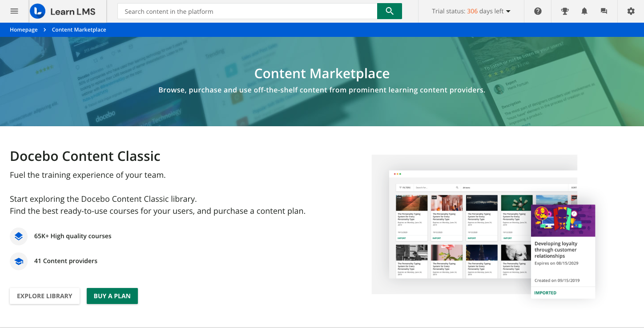
Task: Select the Content Marketplace breadcrumb entry
Action: click(x=79, y=30)
